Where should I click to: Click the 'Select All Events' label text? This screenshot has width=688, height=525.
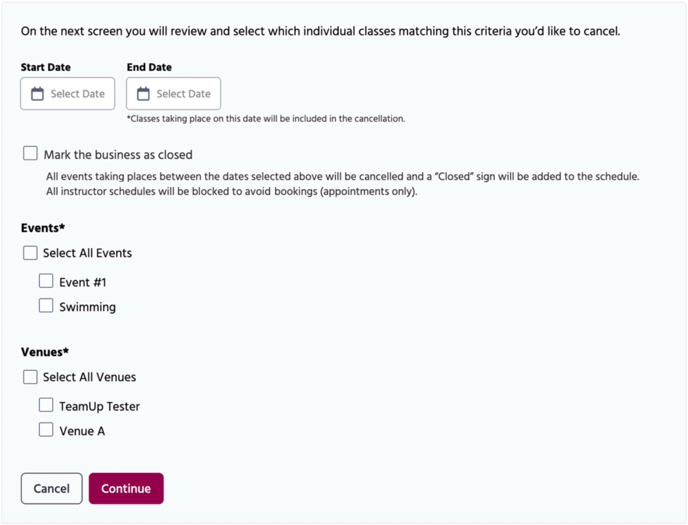(x=87, y=253)
